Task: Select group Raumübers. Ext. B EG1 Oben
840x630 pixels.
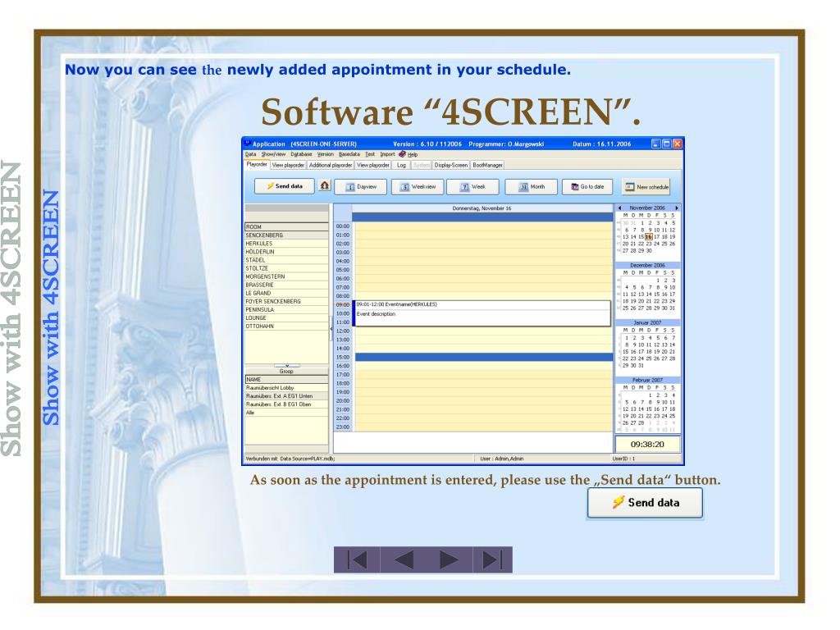Action: [286, 404]
